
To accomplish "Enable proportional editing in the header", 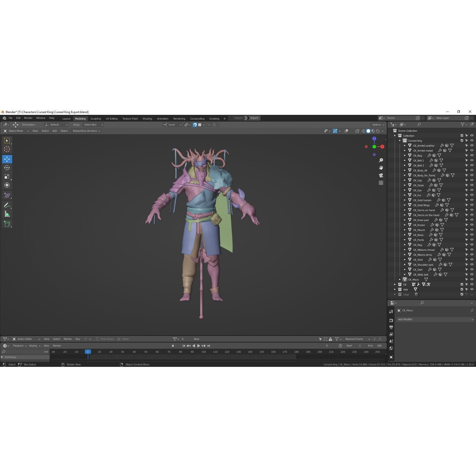I will pos(209,125).
